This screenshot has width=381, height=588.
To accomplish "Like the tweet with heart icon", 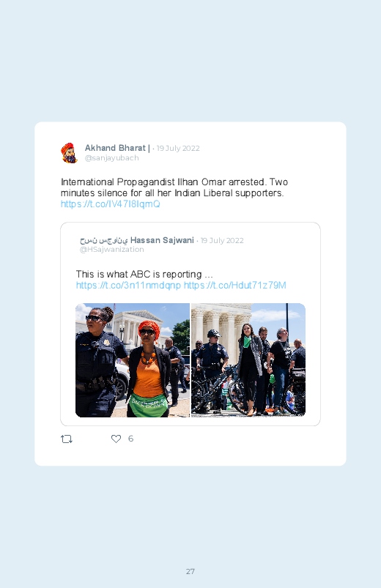I will coord(116,439).
